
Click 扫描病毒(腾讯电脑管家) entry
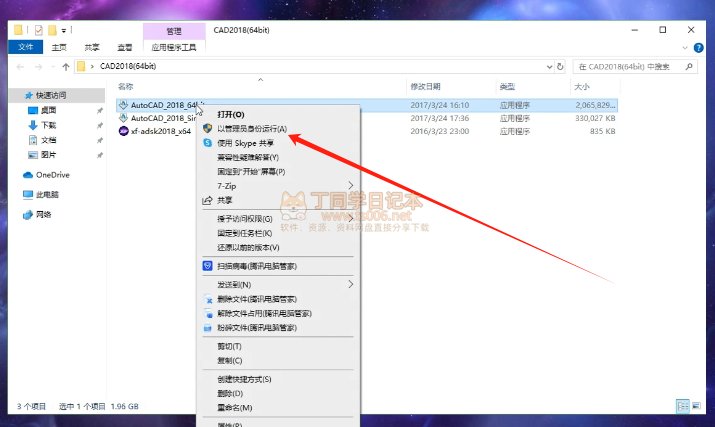point(257,266)
